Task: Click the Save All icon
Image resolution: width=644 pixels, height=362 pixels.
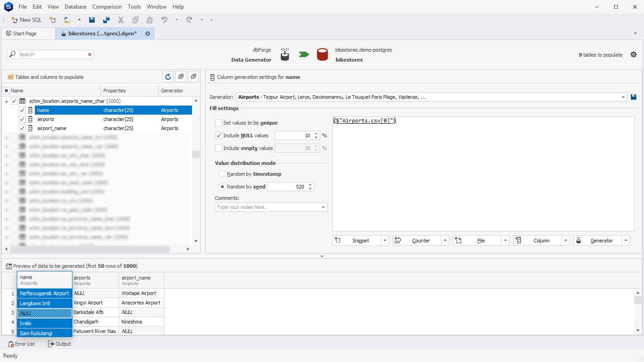Action: point(106,20)
